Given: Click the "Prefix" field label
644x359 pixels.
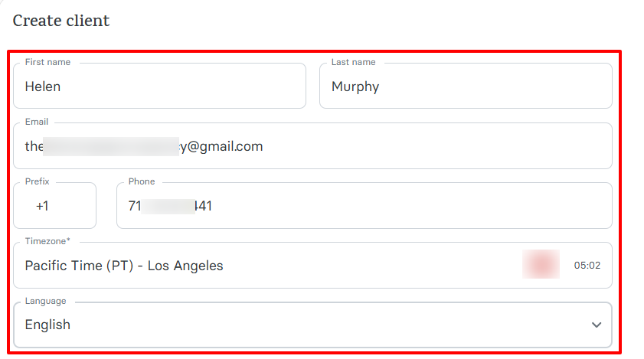Looking at the screenshot, I should coord(38,181).
